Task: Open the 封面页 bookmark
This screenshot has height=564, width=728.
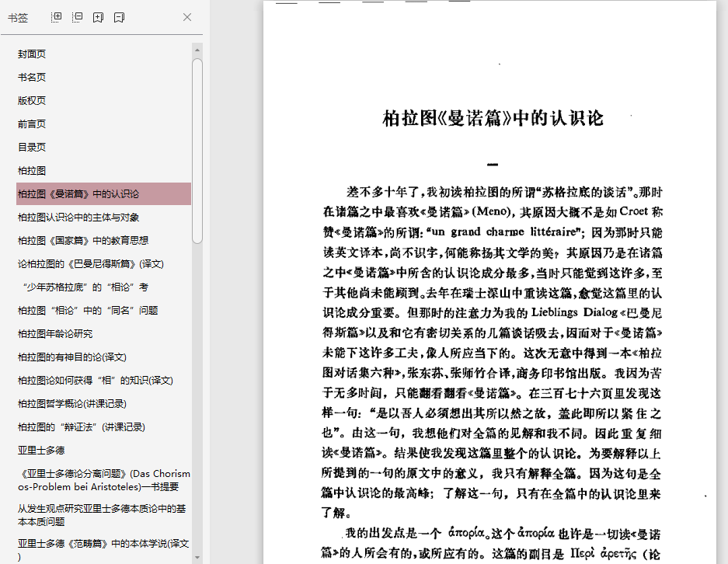Action: 32,54
